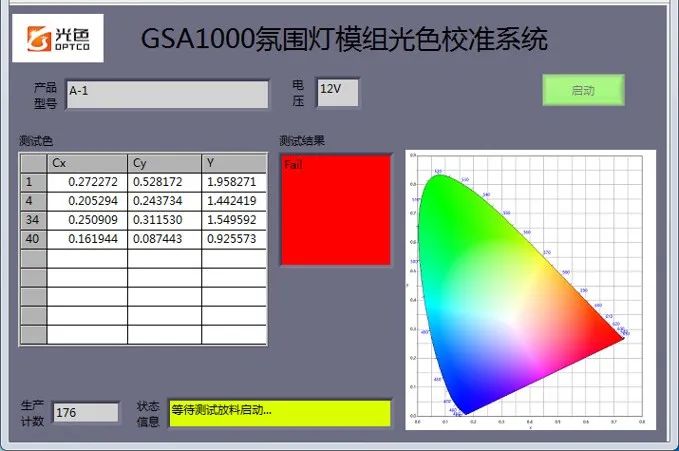Click the Y cell with value 1.549592
Image resolution: width=679 pixels, height=451 pixels.
click(234, 220)
